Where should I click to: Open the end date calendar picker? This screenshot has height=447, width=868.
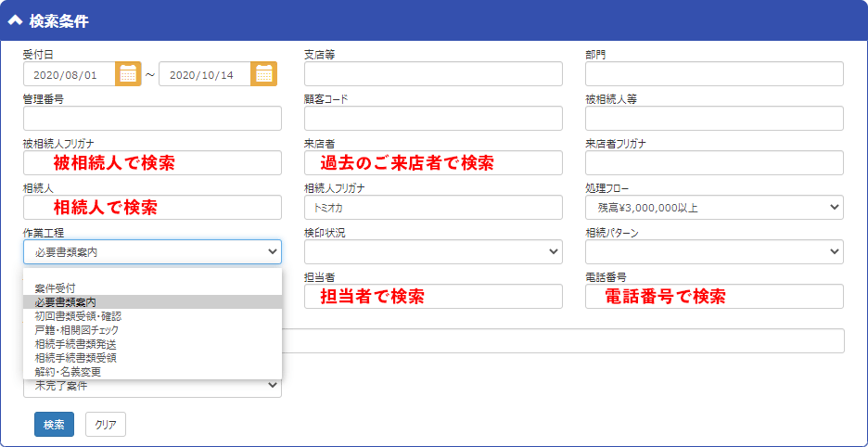264,74
